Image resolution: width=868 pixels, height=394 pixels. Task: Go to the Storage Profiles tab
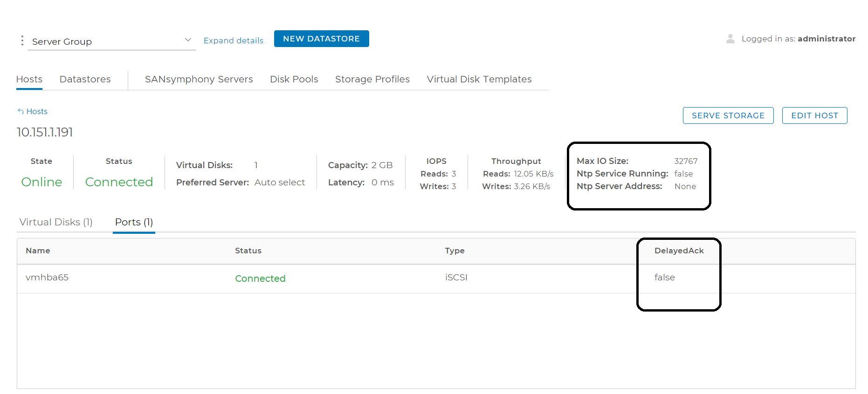372,79
